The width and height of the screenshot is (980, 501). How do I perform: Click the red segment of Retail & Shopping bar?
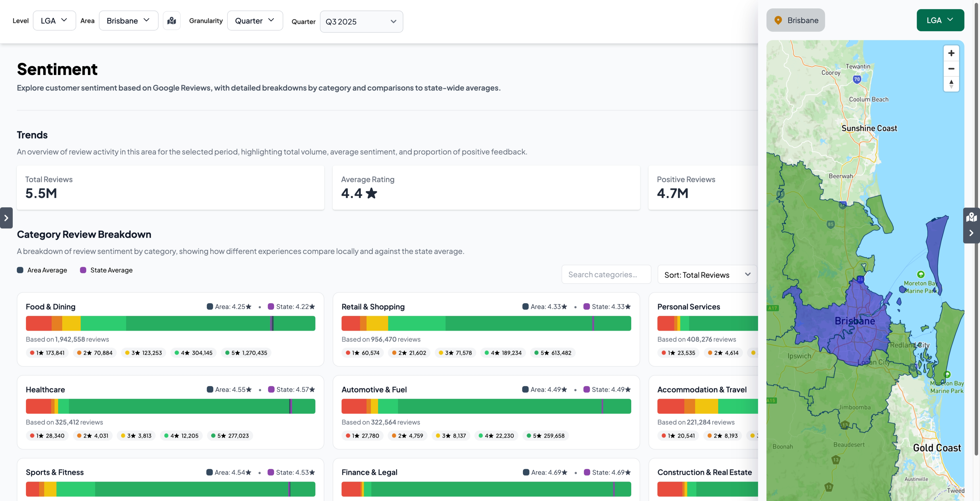tap(350, 323)
